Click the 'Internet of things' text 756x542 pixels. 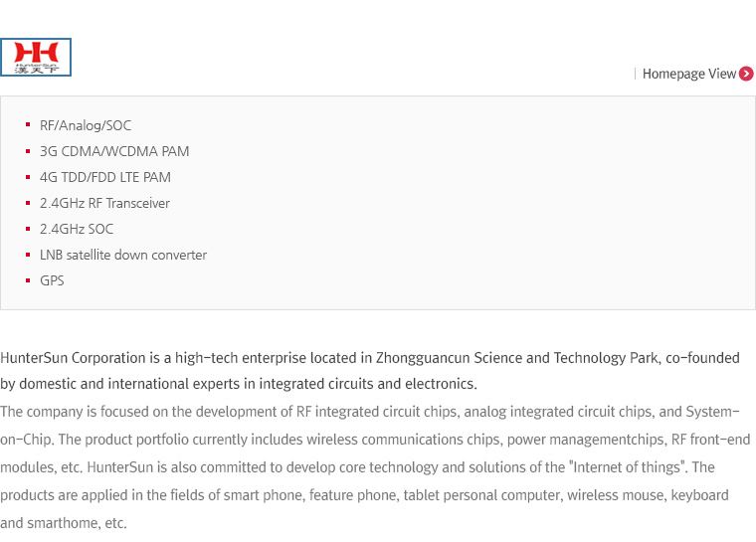tap(627, 467)
